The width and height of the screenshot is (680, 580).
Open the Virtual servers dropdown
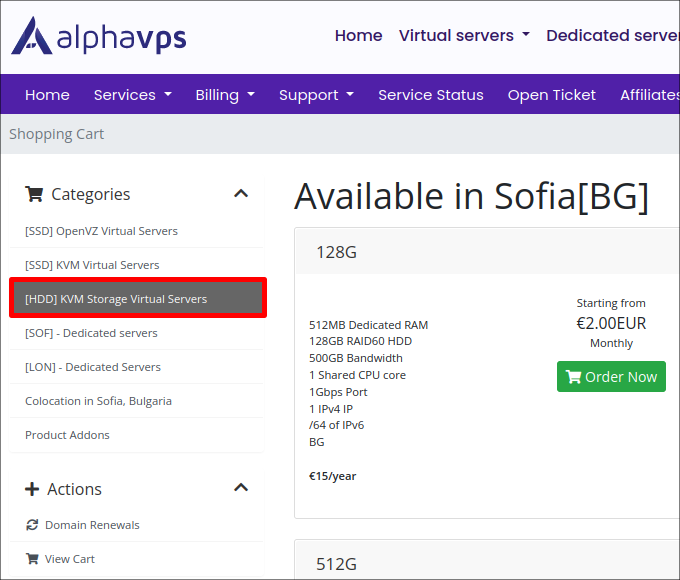coord(464,36)
